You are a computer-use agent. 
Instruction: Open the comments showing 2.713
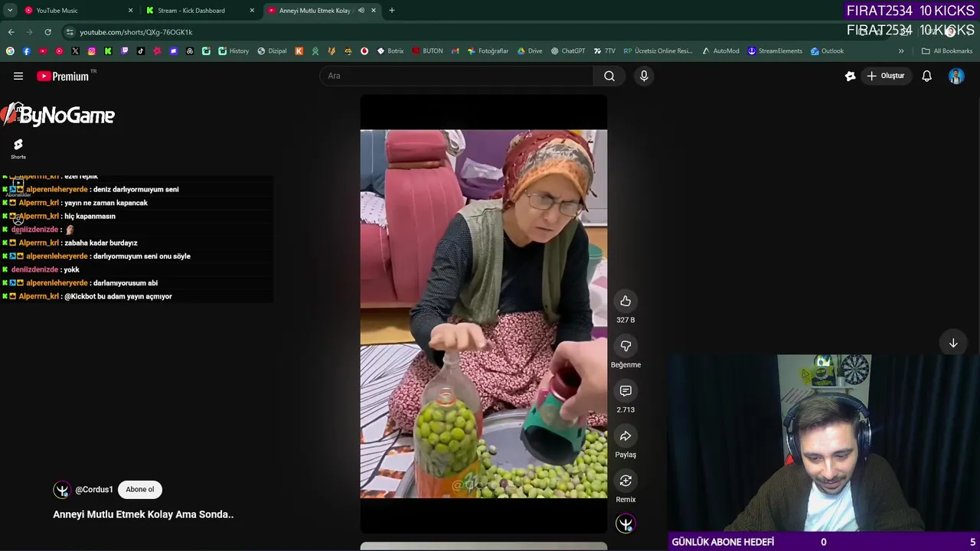[626, 391]
